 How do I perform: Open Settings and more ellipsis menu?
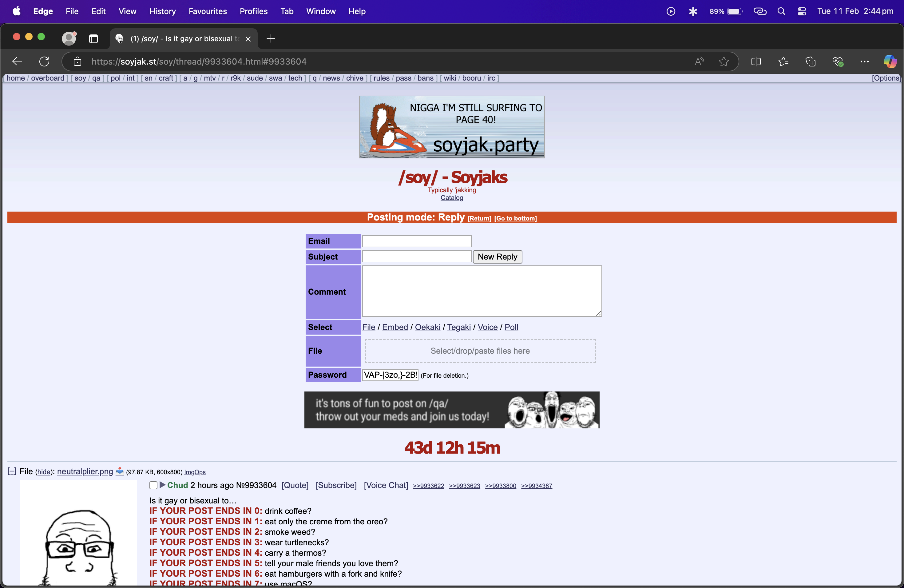point(864,62)
